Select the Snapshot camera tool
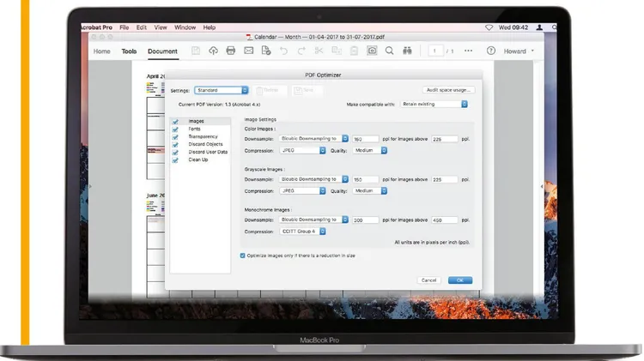644x361 pixels. (372, 51)
